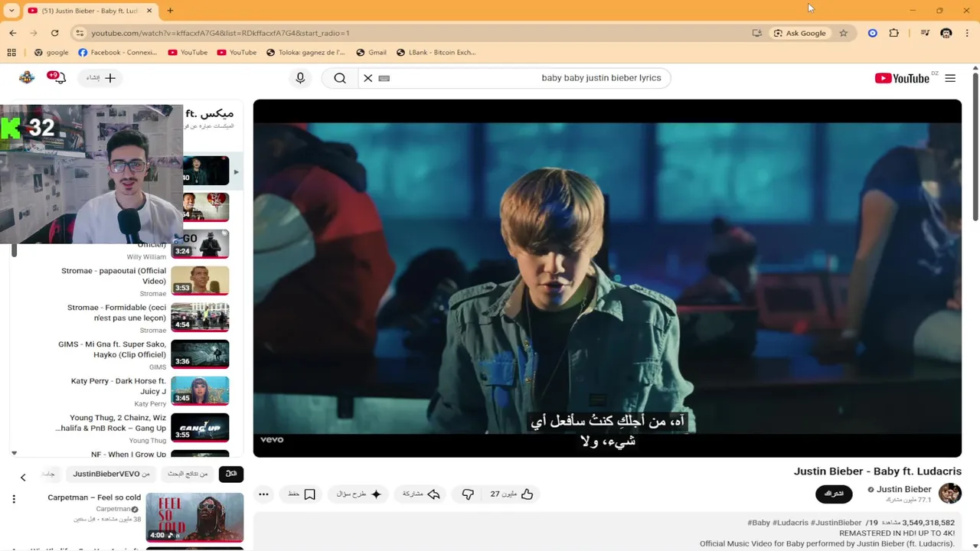
Task: Open the bookmarks apps grid icon
Action: 11,53
